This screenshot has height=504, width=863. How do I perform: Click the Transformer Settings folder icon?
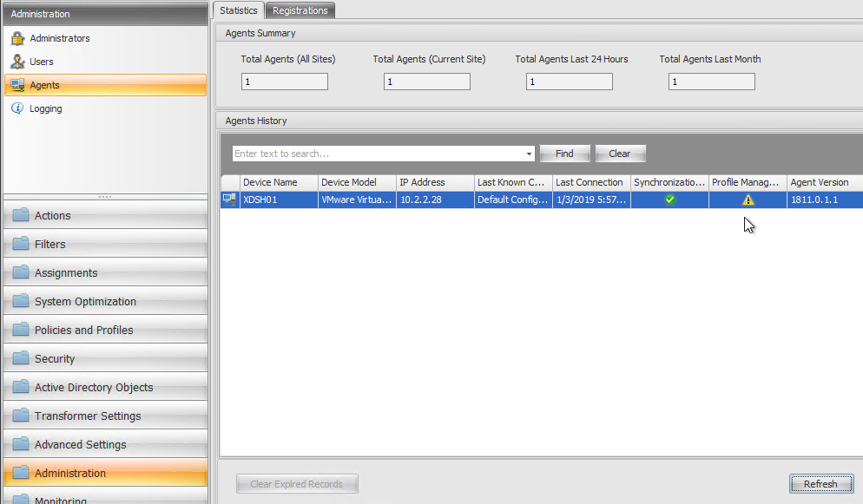[x=21, y=415]
